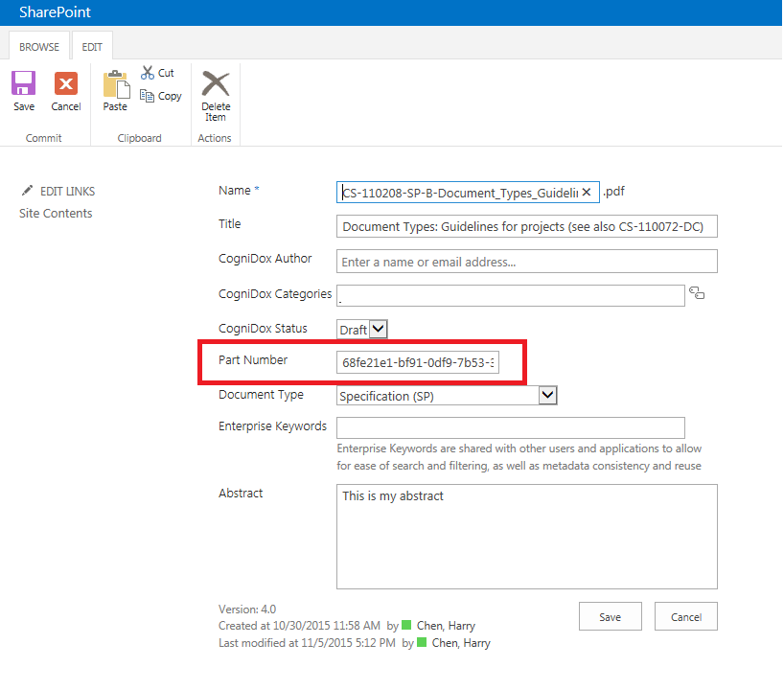Clear the Name field using the X icon
This screenshot has width=784, height=690.
[587, 192]
